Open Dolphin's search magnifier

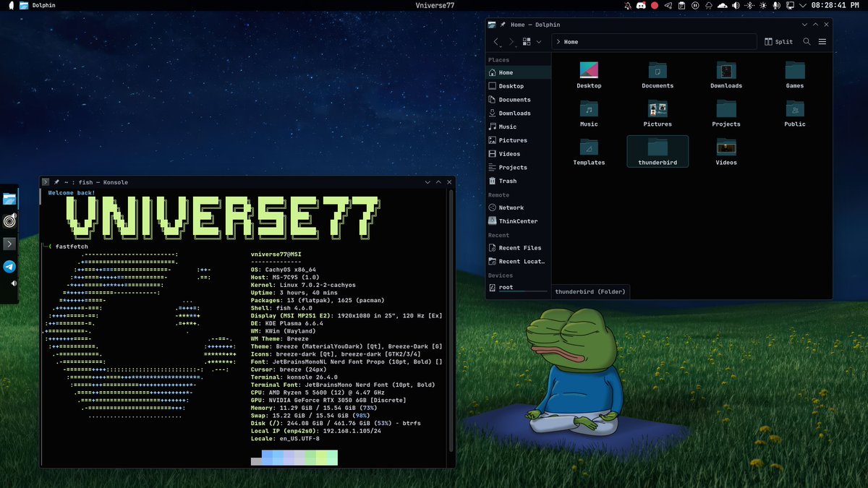(x=807, y=42)
